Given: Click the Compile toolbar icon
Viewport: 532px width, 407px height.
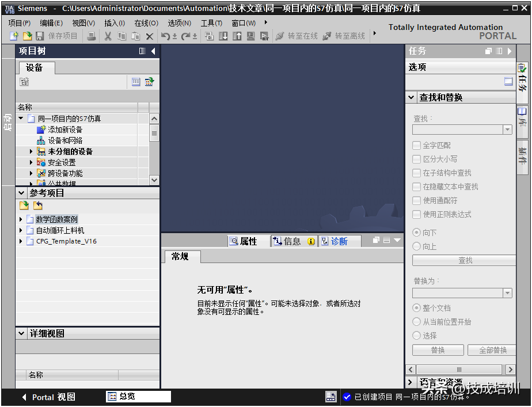Looking at the screenshot, I should click(210, 36).
